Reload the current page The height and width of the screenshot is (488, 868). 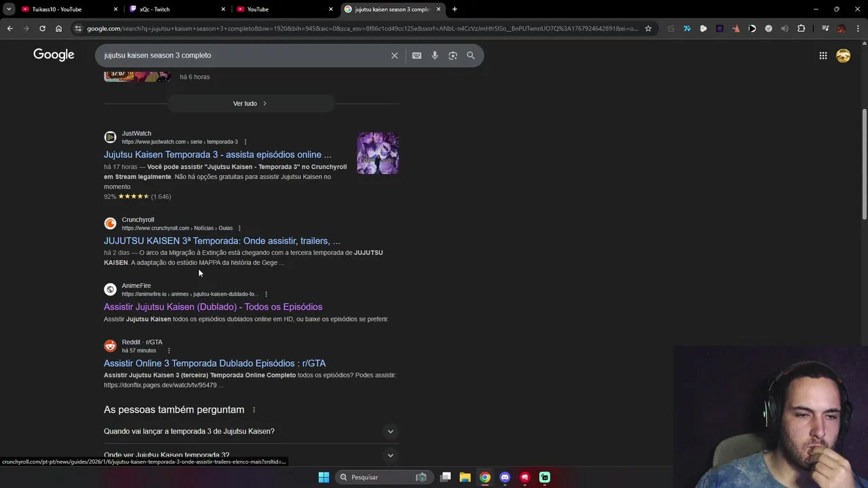tap(42, 28)
